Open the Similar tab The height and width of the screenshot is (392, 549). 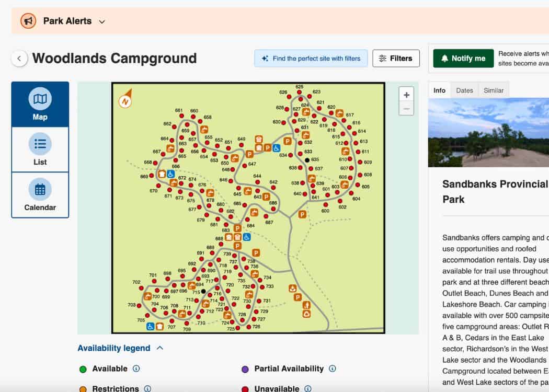coord(494,90)
